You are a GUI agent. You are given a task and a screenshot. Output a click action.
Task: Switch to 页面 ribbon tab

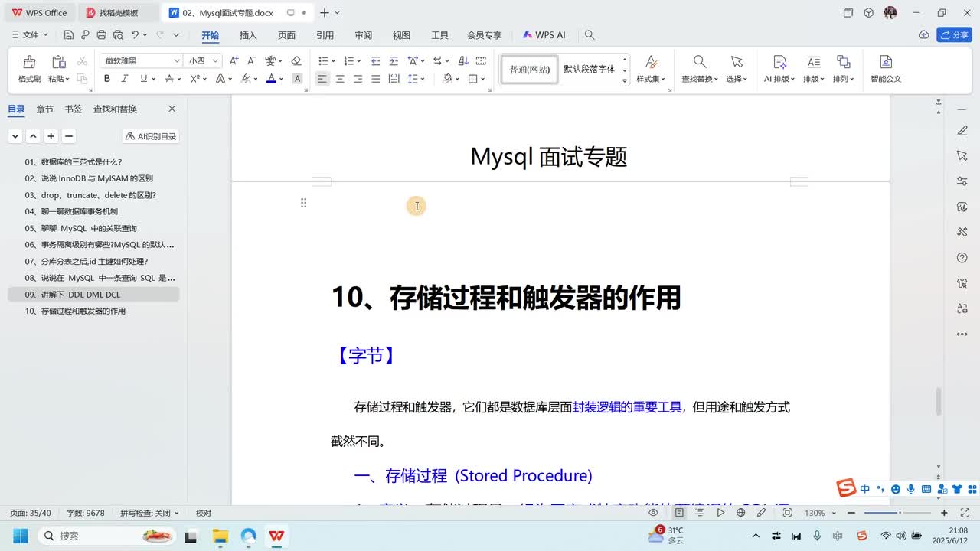click(x=286, y=35)
